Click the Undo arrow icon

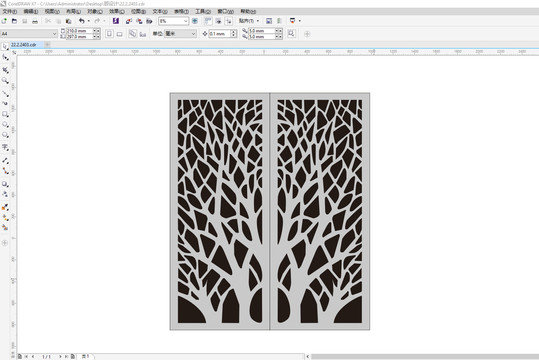point(81,21)
